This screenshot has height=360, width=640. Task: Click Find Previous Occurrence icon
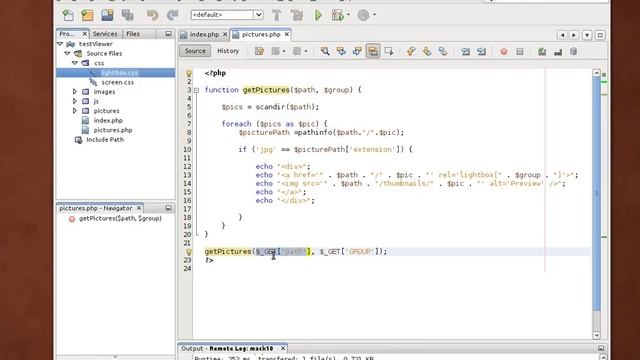point(341,51)
